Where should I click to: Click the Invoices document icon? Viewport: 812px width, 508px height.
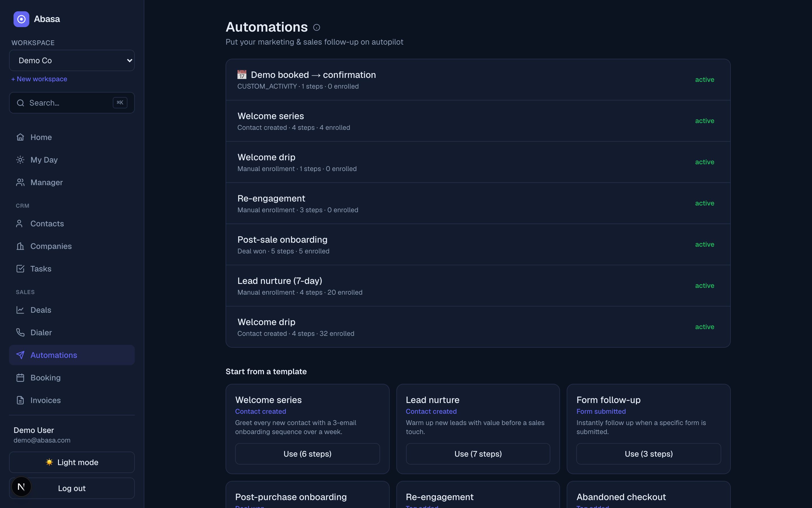[20, 400]
